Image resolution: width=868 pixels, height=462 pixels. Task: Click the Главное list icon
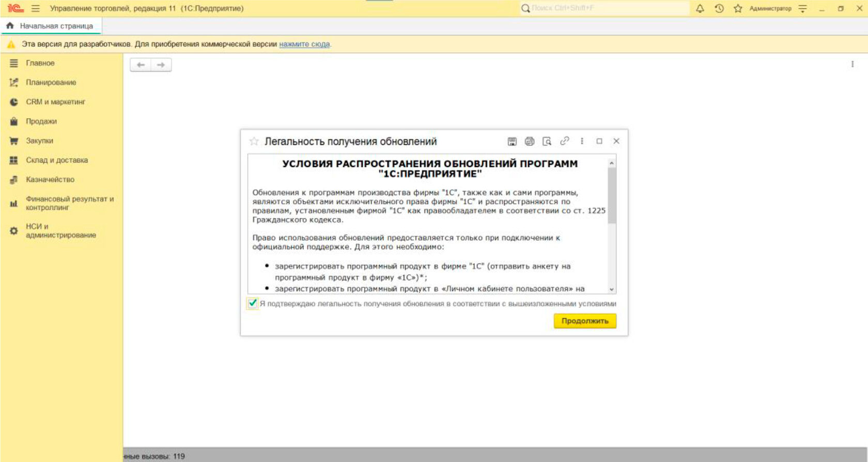(14, 63)
